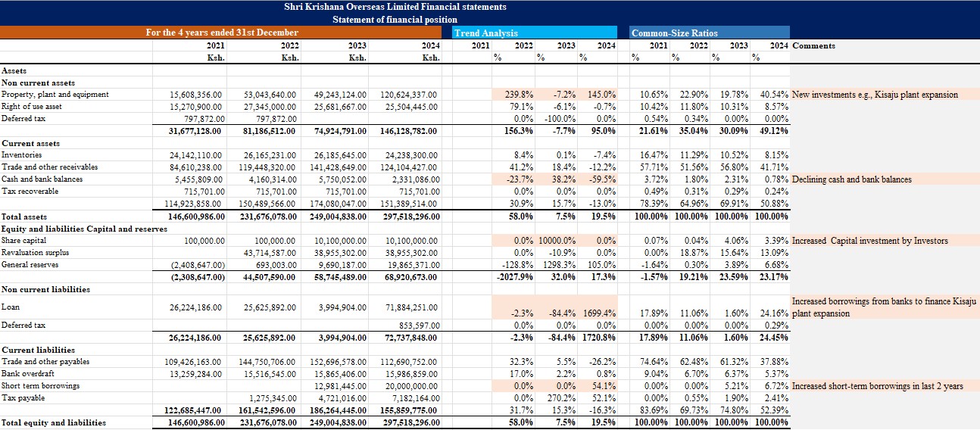
Task: Select the 'Tax payable' row label
Action: coord(23,398)
